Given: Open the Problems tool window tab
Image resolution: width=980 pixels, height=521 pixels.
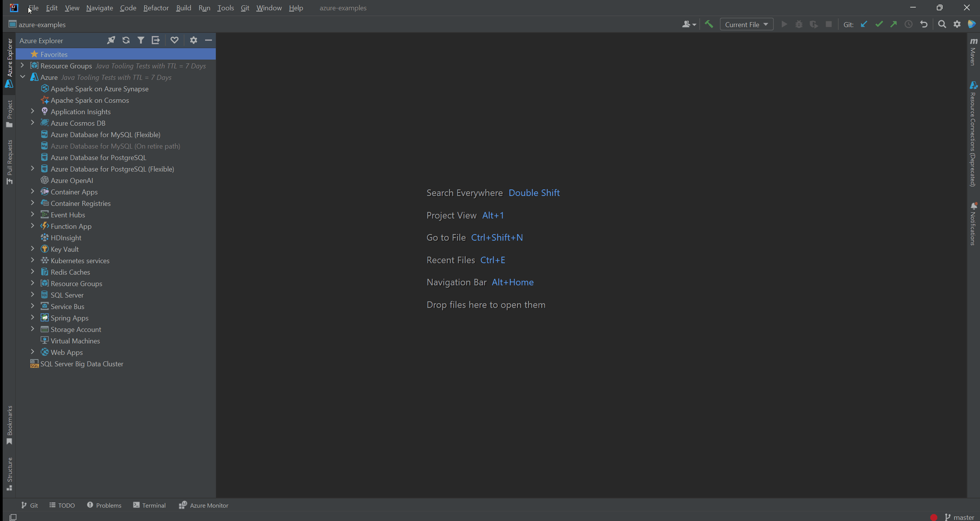Looking at the screenshot, I should pos(104,505).
